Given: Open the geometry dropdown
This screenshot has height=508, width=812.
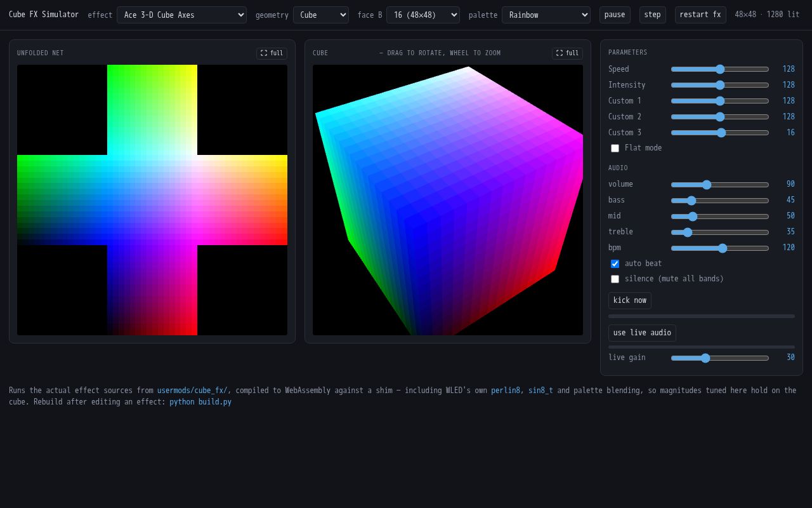Looking at the screenshot, I should pyautogui.click(x=321, y=15).
